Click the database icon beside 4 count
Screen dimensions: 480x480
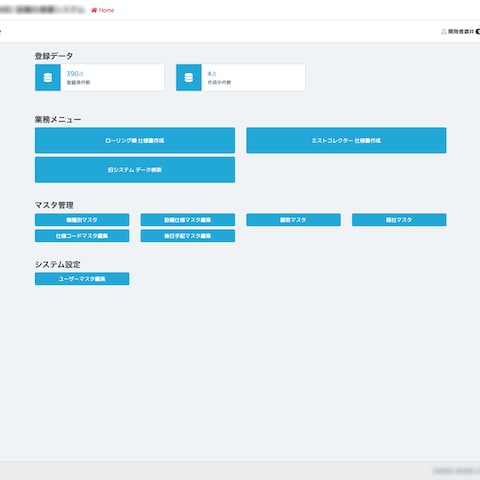(x=189, y=78)
